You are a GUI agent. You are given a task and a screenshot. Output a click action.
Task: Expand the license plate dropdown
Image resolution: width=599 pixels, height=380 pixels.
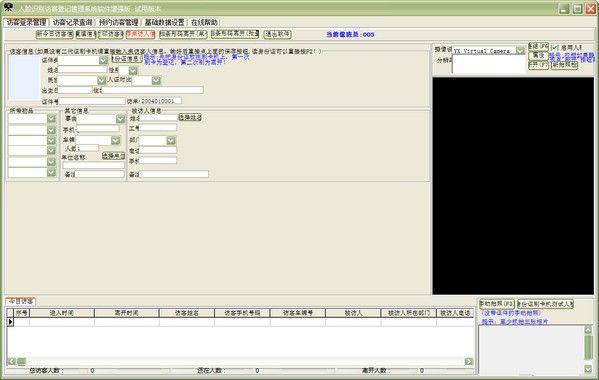116,141
